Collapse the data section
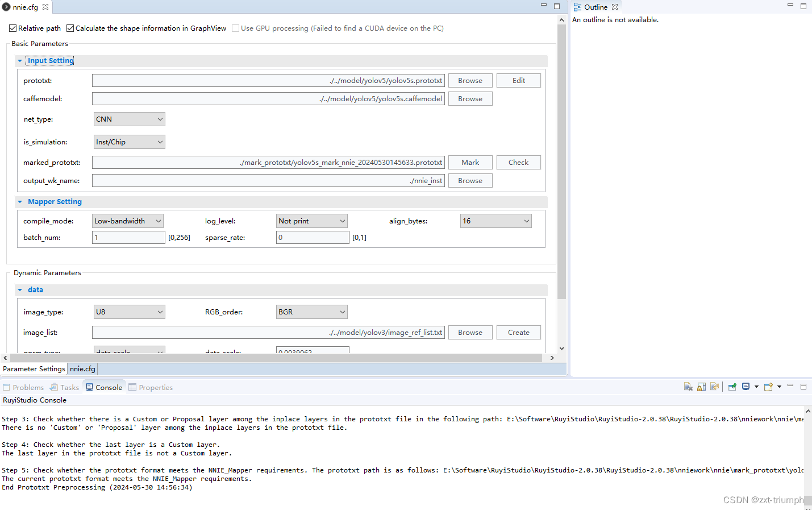This screenshot has width=812, height=510. (20, 290)
